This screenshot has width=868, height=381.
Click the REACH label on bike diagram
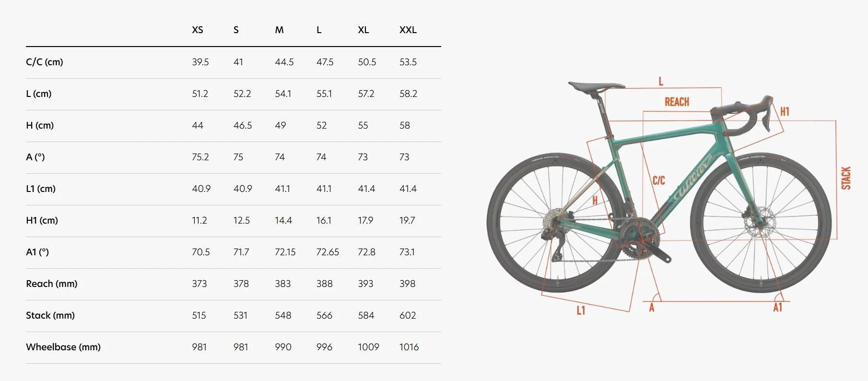[677, 102]
